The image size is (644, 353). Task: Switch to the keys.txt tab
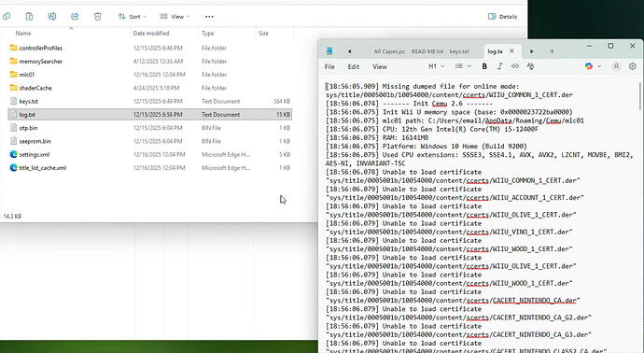pyautogui.click(x=459, y=51)
